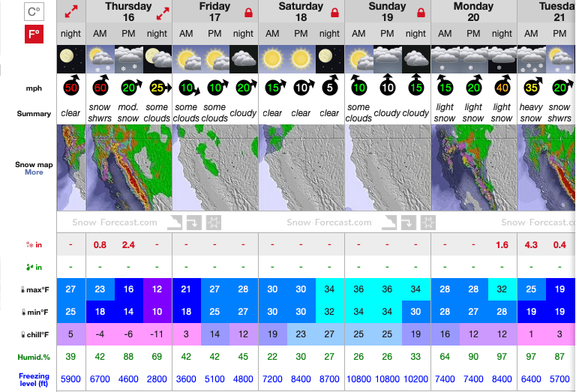
Task: Click the red expand arrows beside Thursday 16
Action: coord(162,13)
